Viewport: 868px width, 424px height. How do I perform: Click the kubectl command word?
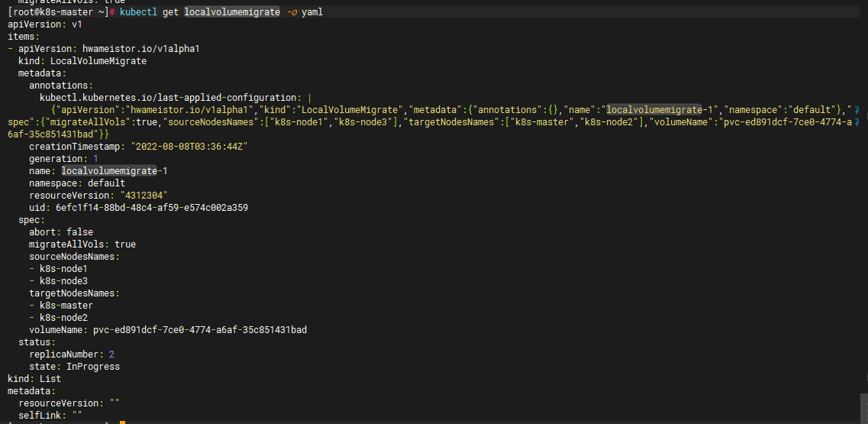tap(138, 12)
